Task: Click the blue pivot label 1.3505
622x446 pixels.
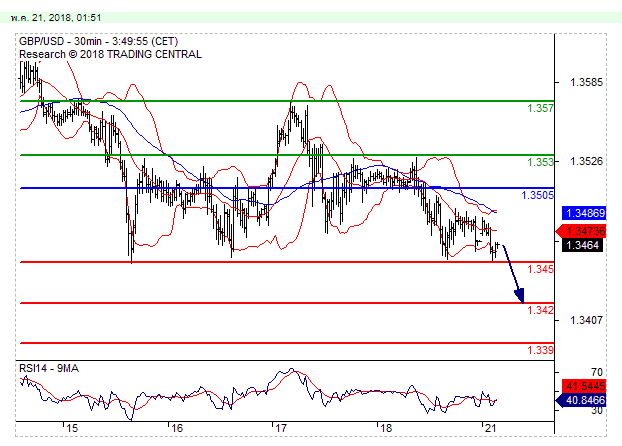Action: (537, 195)
